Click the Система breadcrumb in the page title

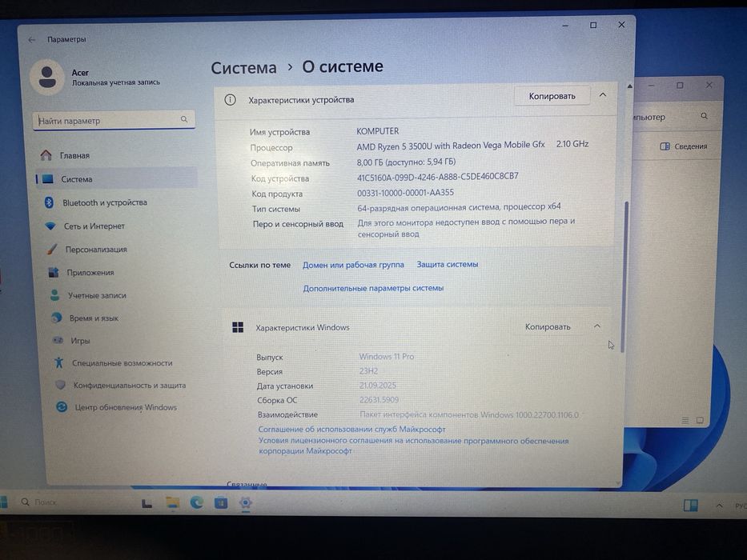(x=243, y=68)
